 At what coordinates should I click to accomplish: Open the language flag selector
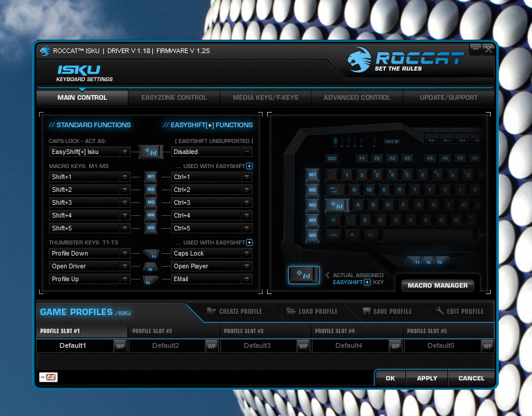[x=48, y=377]
